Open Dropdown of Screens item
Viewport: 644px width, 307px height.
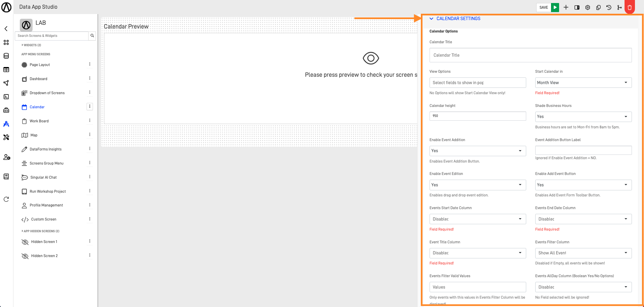click(x=47, y=93)
